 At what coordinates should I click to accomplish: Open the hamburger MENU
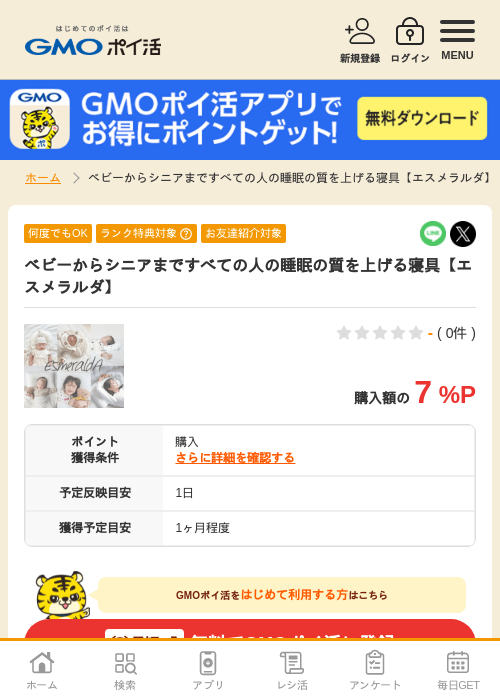[x=457, y=40]
